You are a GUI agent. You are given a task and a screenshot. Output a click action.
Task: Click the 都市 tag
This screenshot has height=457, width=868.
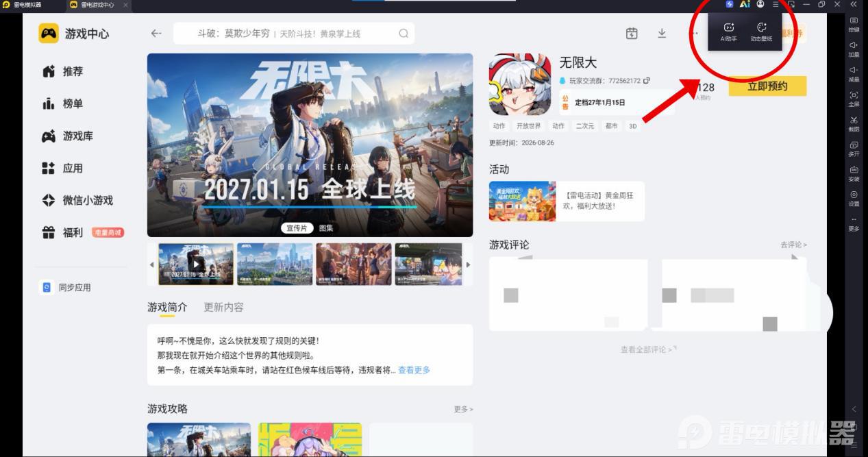pos(611,126)
